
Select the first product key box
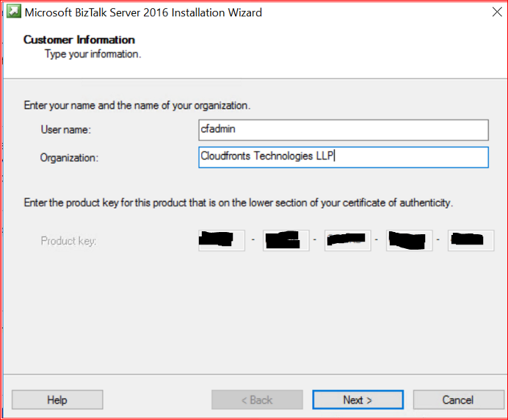pos(222,240)
